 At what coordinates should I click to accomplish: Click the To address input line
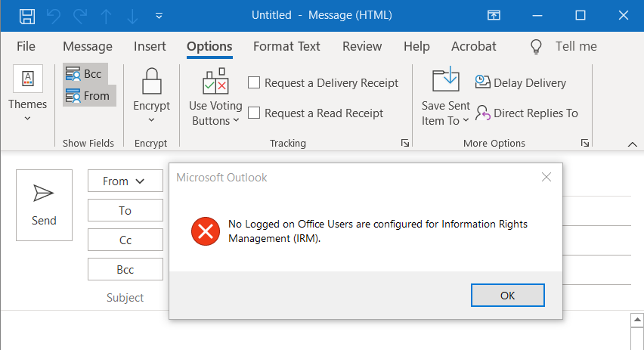click(596, 211)
